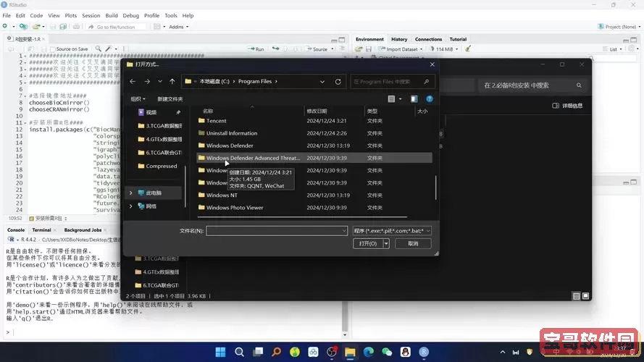
Task: Open the File menu
Action: (x=7, y=16)
